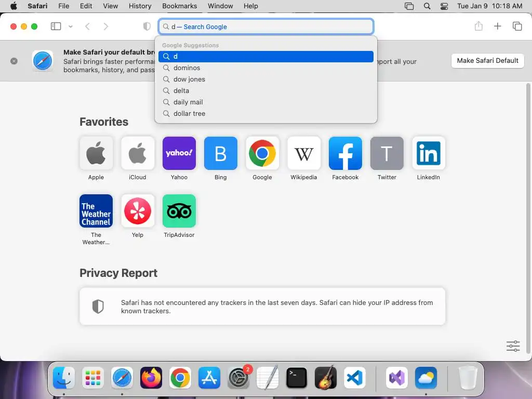532x399 pixels.
Task: Open the Help menu
Action: (250, 6)
